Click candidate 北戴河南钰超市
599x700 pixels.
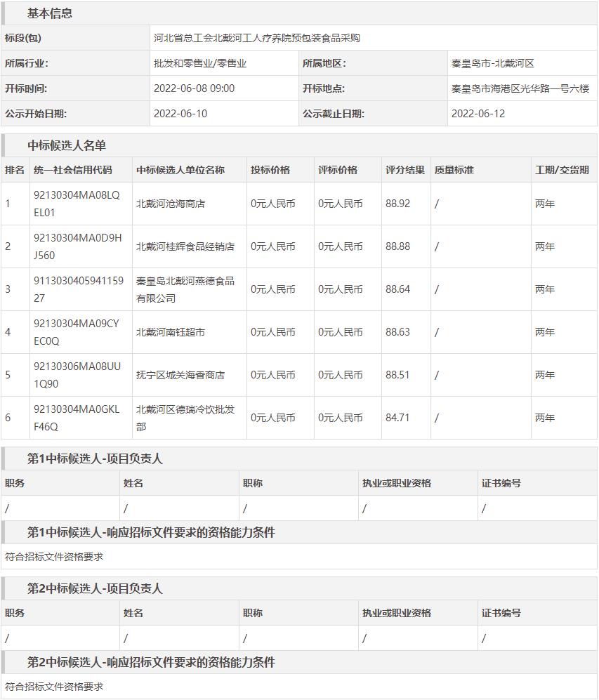click(170, 332)
